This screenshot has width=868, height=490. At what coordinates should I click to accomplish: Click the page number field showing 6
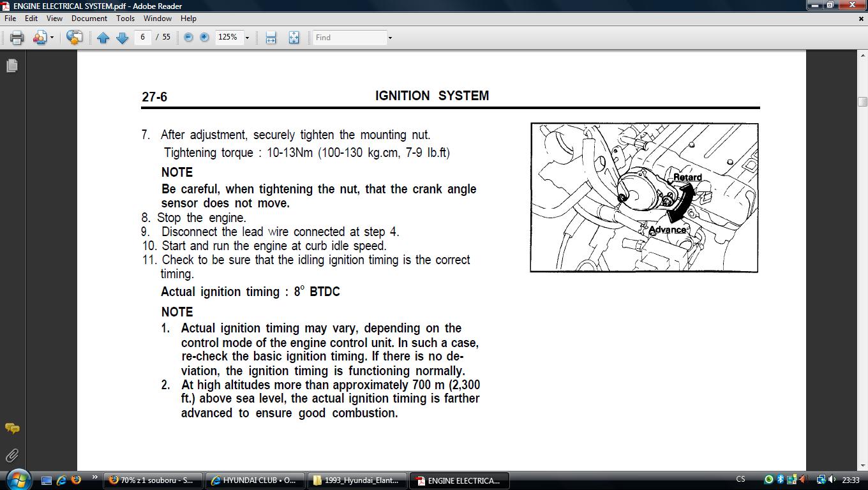click(x=142, y=37)
